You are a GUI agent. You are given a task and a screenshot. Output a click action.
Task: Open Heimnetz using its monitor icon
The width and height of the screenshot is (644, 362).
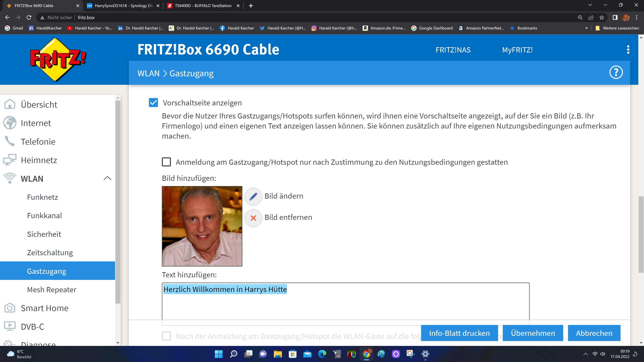click(10, 160)
